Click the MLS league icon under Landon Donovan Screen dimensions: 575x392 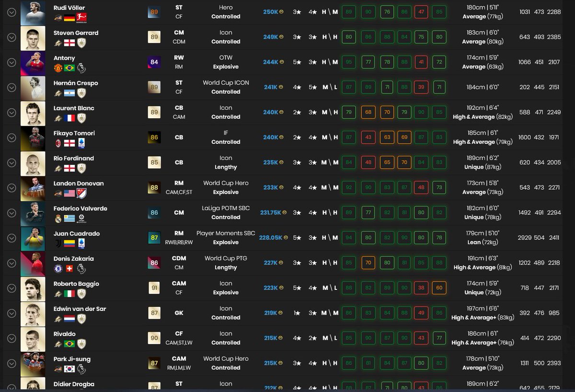point(81,193)
